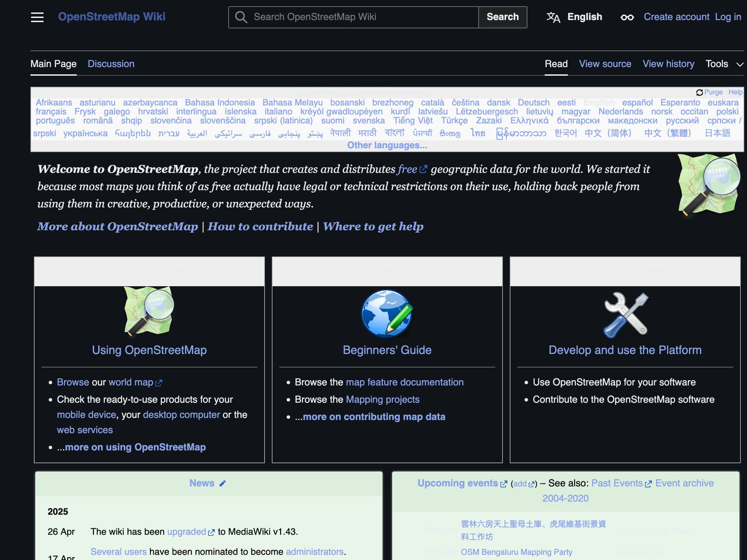This screenshot has width=747, height=560.
Task: Open How to contribute link
Action: (x=260, y=226)
